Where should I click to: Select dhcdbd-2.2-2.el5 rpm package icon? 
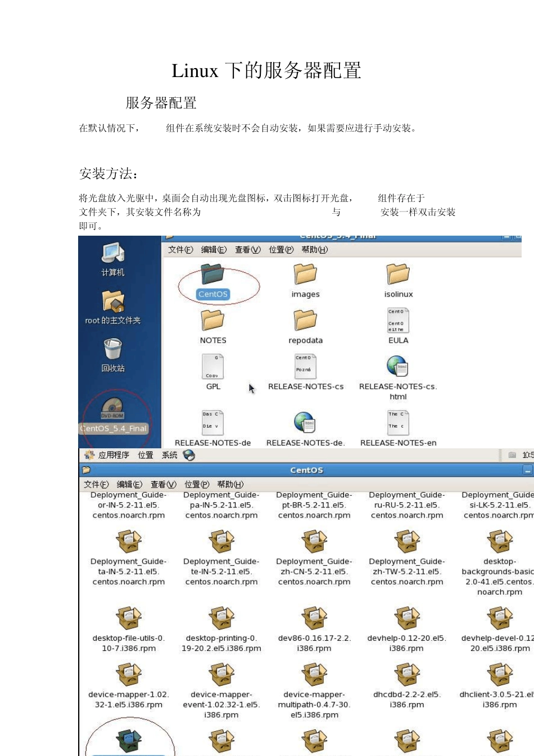(407, 675)
